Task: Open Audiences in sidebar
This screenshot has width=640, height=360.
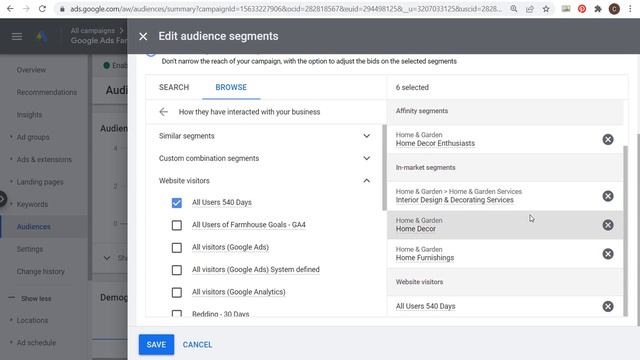Action: click(x=33, y=227)
